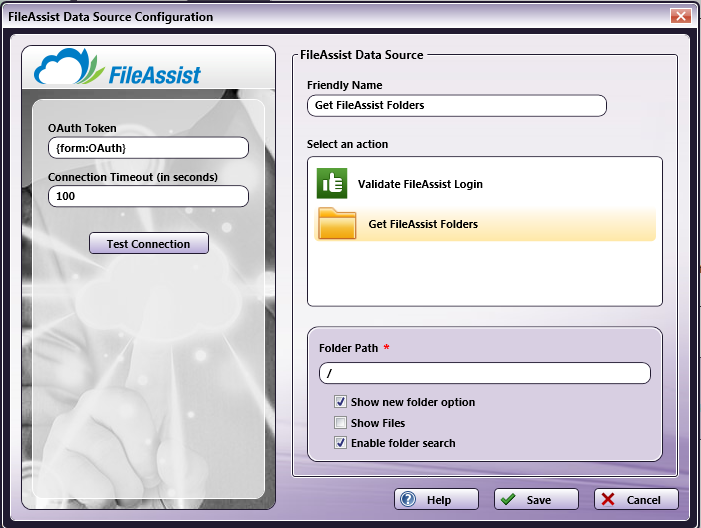The width and height of the screenshot is (701, 528).
Task: Close the FileAssist configuration window
Action: (x=681, y=16)
